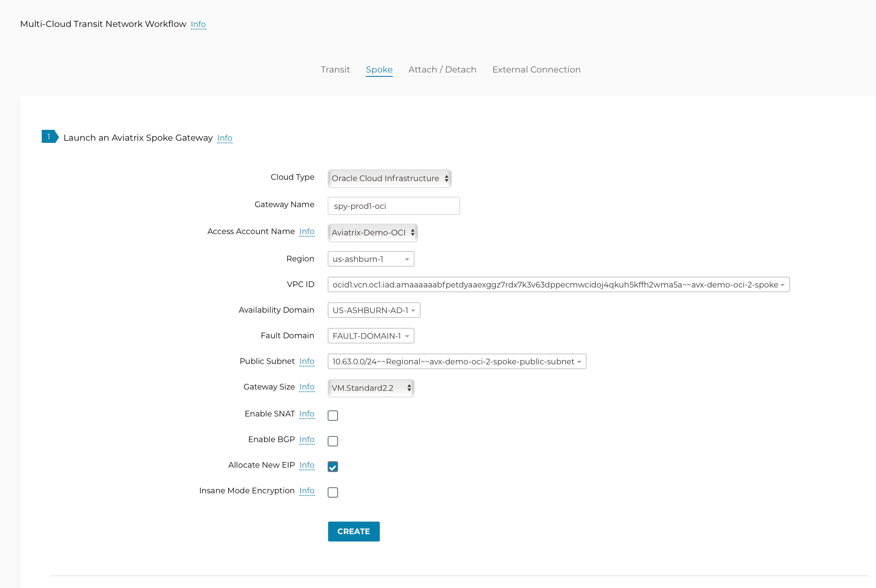Image resolution: width=876 pixels, height=588 pixels.
Task: Uncheck Allocate New EIP checkbox
Action: coord(333,467)
